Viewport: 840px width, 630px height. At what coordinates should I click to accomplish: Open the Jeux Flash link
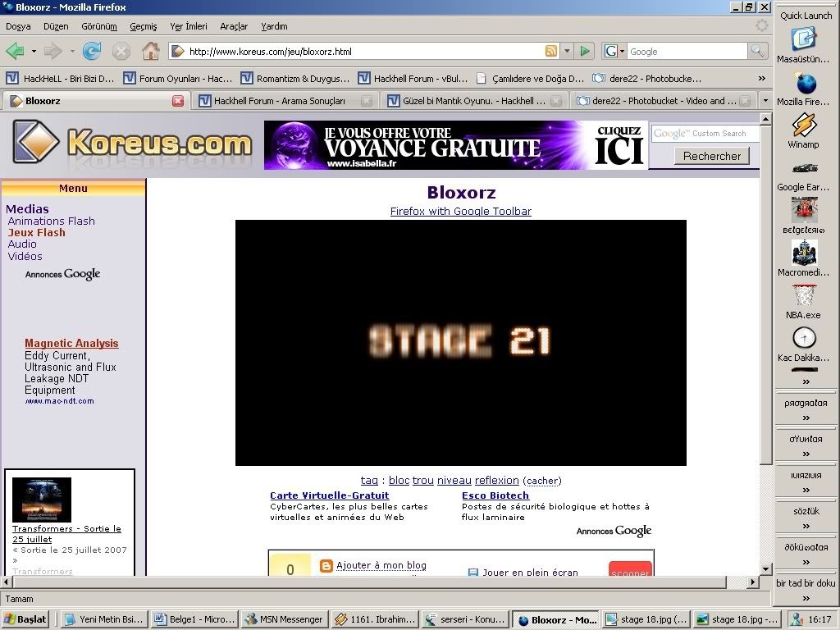36,233
